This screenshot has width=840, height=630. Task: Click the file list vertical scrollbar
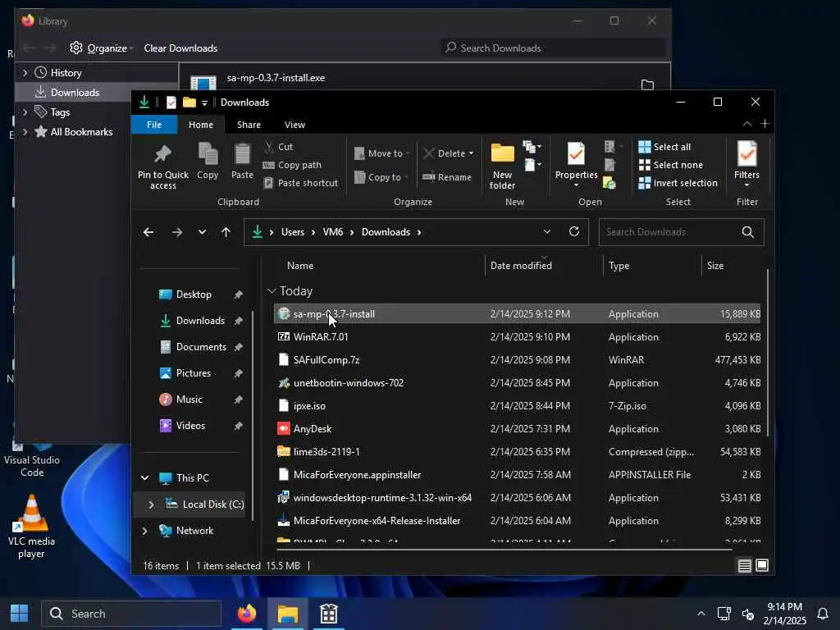point(768,354)
